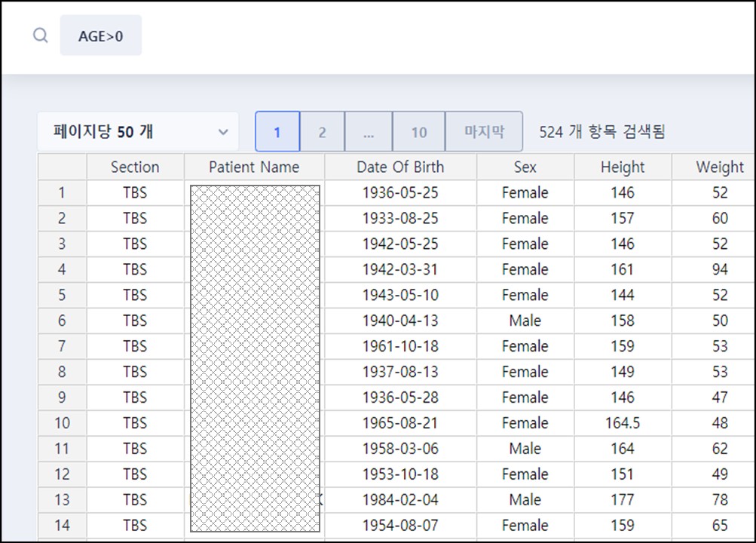756x543 pixels.
Task: Select row number 6
Action: click(63, 321)
